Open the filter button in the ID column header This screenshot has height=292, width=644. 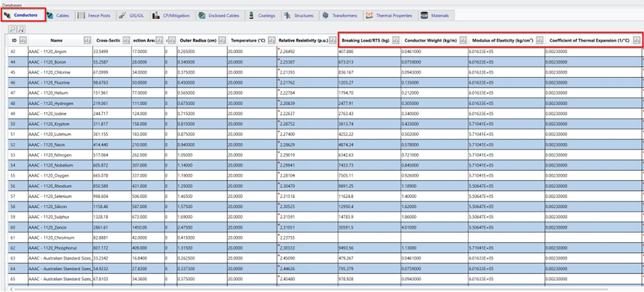tap(23, 40)
